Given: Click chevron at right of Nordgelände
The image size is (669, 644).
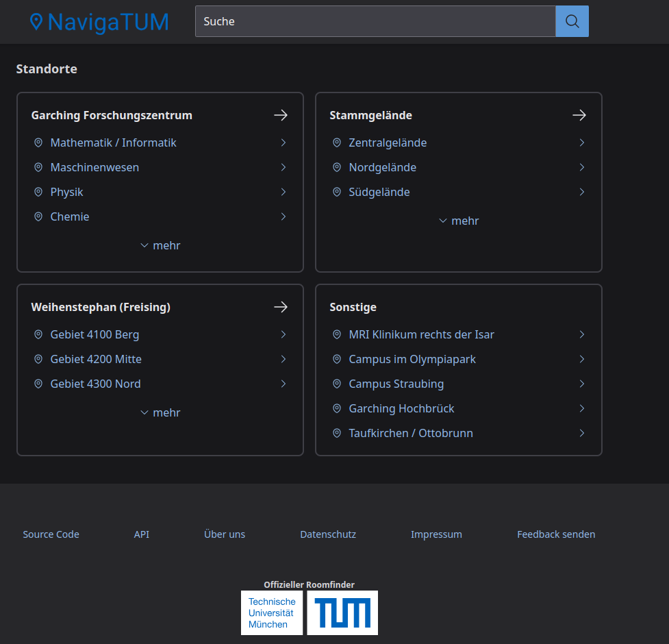Looking at the screenshot, I should click(582, 167).
